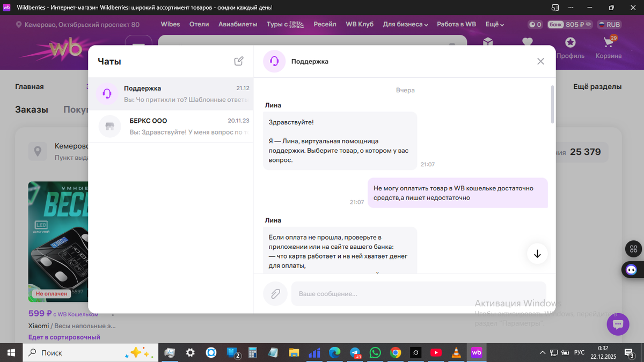Screen dimensions: 644x362
Task: Open three-dots app menu in title bar
Action: 570,8
